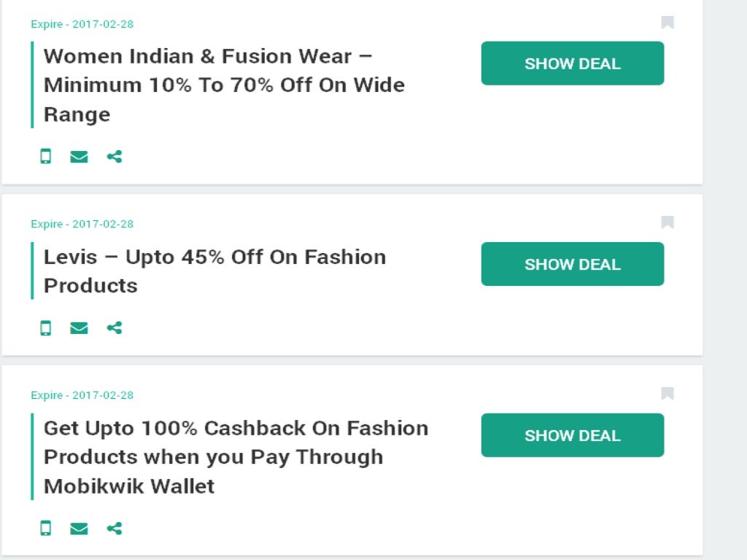Tap phone icon under Mobikwik Wallet cashback deal
The width and height of the screenshot is (747, 560).
[x=46, y=528]
